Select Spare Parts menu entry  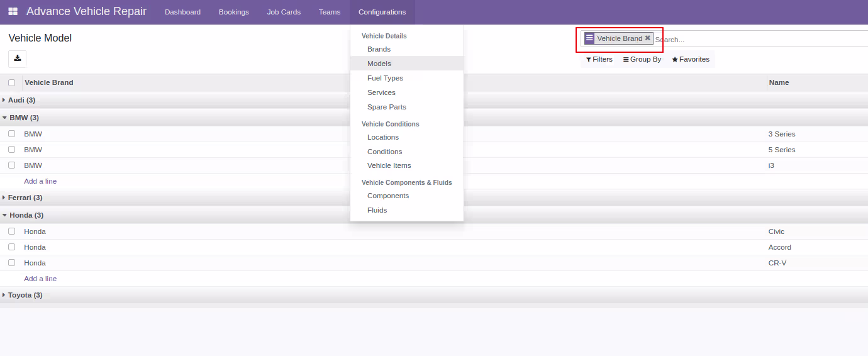(407, 107)
